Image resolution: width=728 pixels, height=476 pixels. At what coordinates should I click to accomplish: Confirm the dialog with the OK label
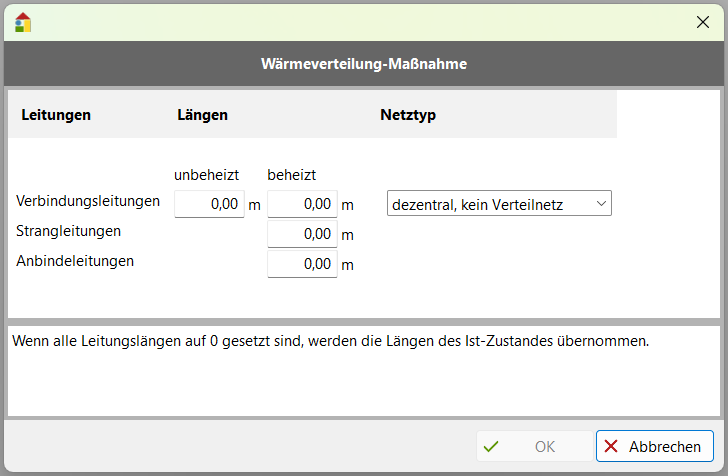tap(545, 447)
